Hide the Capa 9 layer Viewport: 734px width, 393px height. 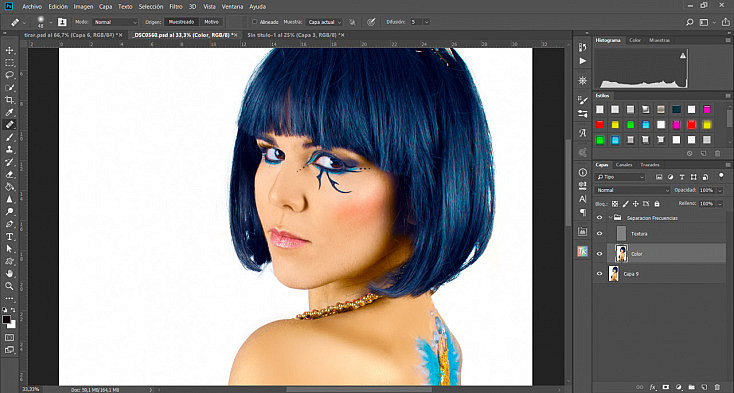[600, 274]
